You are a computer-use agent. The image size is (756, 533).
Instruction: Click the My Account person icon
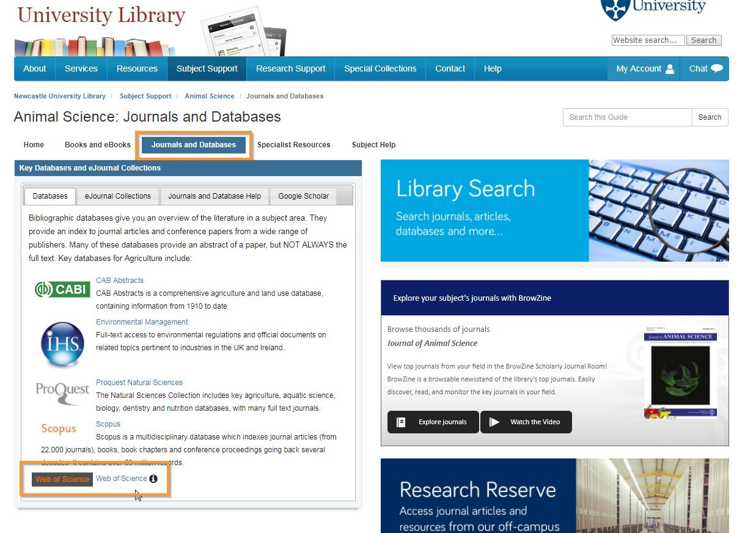[670, 69]
